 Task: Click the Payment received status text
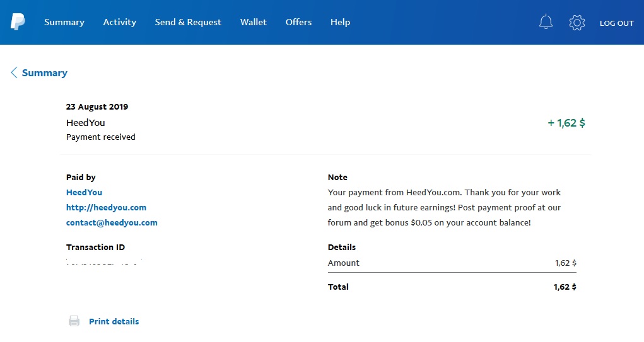[101, 137]
